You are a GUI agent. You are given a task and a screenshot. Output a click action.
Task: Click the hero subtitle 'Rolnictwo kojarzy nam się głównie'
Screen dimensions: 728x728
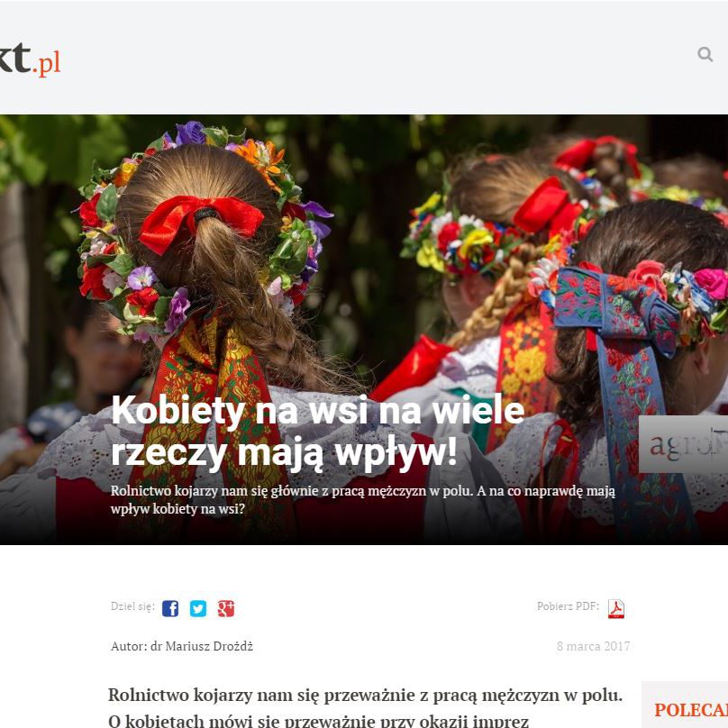(362, 499)
